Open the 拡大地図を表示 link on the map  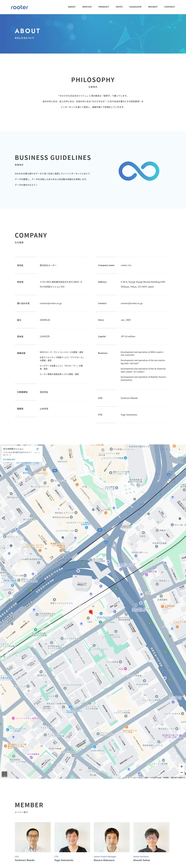9,460
